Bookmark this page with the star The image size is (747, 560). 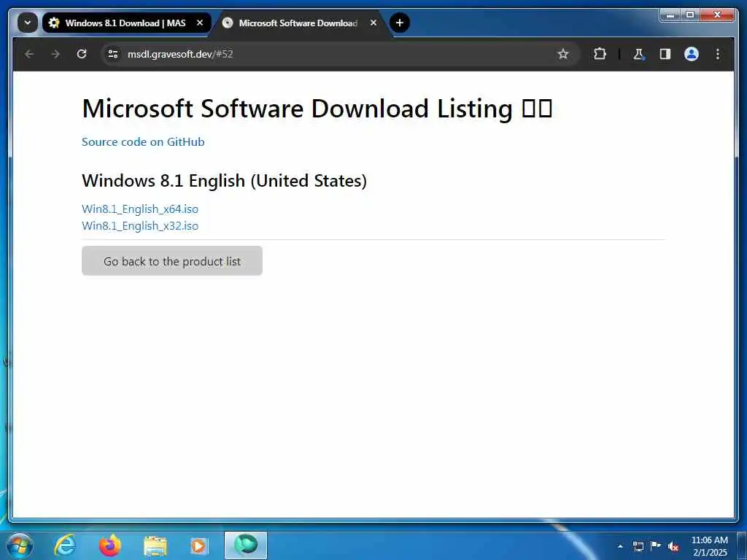pyautogui.click(x=563, y=54)
